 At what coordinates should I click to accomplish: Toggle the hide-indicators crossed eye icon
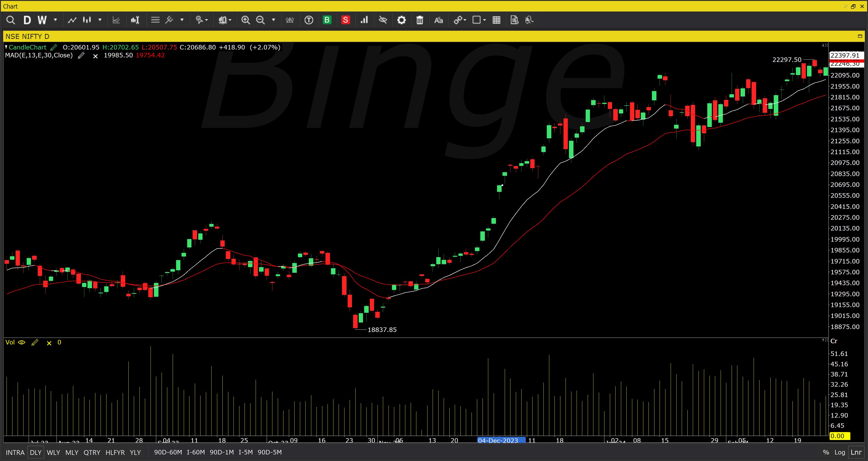(x=383, y=20)
